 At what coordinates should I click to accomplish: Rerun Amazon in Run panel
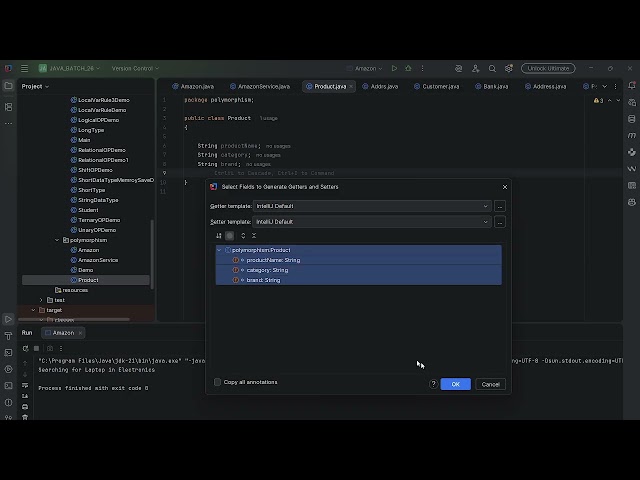(25, 349)
